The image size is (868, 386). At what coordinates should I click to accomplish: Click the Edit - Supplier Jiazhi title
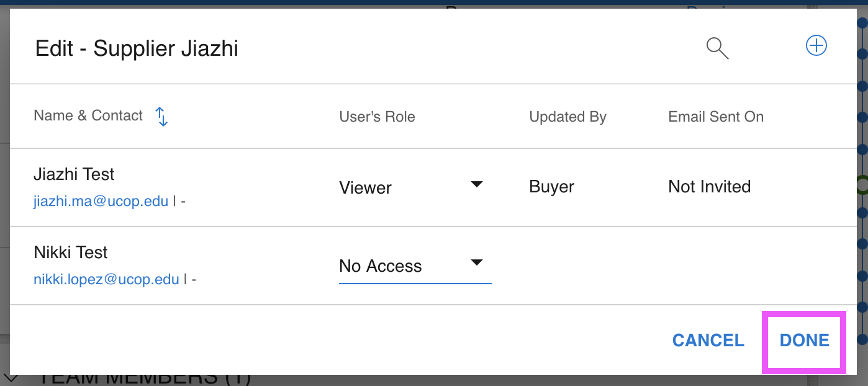(137, 48)
